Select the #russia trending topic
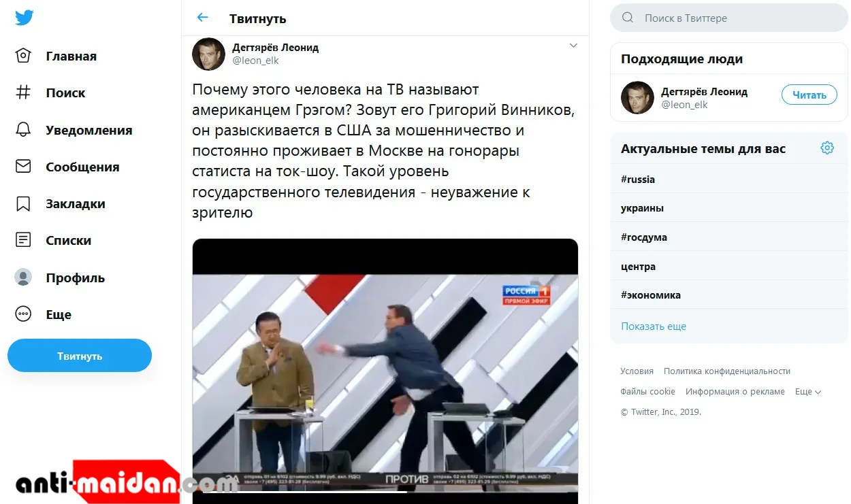This screenshot has width=851, height=504. 638,180
